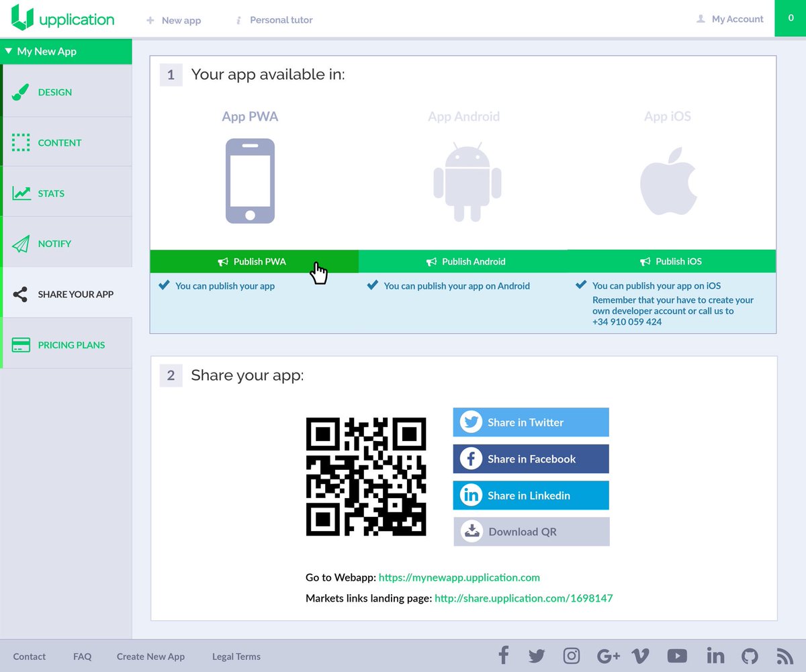Open the Contact footer link

(x=30, y=657)
